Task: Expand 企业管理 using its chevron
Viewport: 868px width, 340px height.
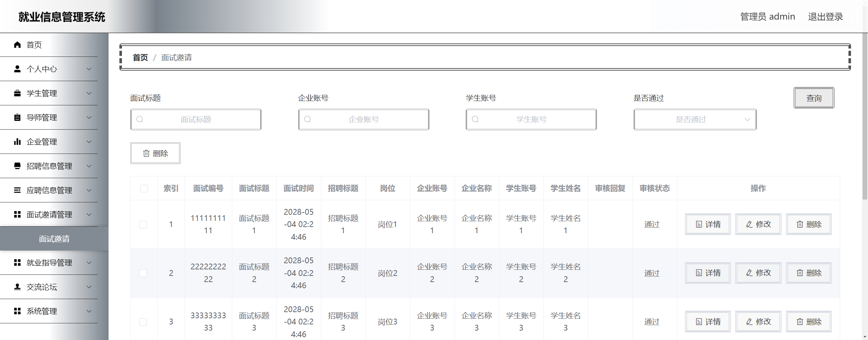Action: click(89, 142)
